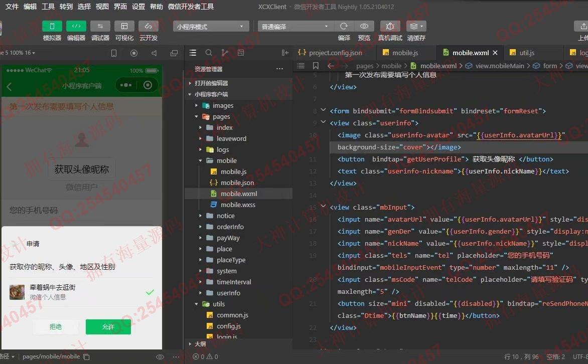Collapse the mobile folder

[x=238, y=160]
